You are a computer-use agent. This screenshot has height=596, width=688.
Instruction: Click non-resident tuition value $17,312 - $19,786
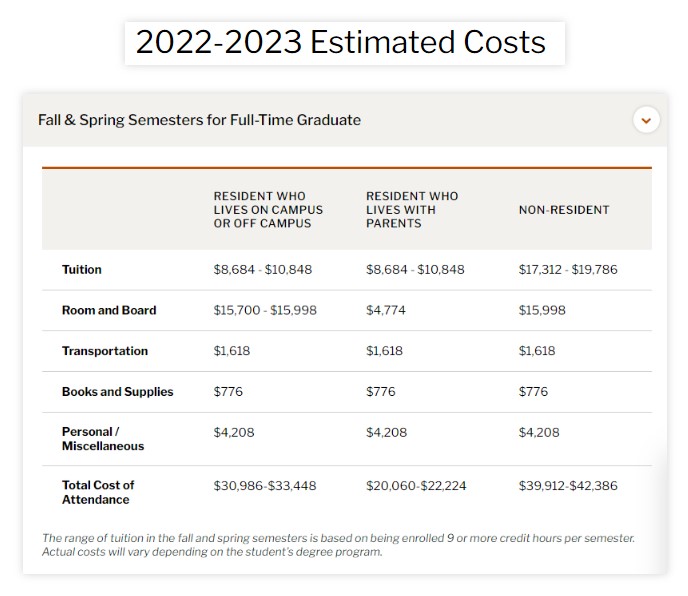[568, 269]
